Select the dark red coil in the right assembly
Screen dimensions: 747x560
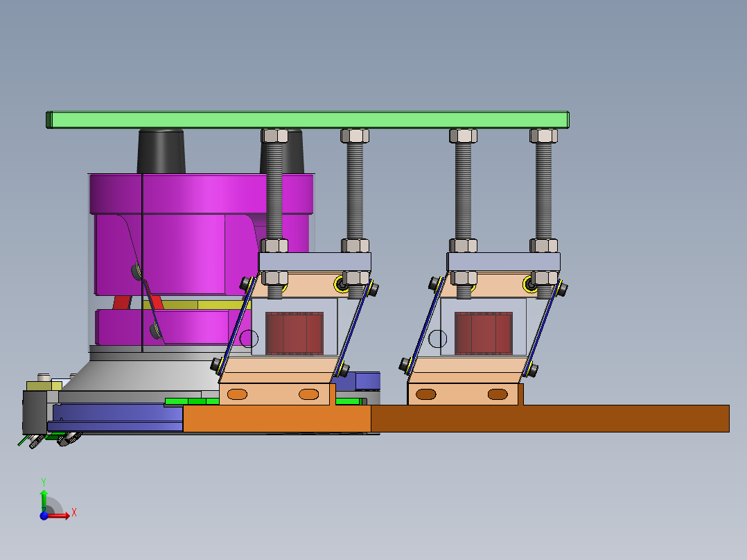tap(484, 333)
